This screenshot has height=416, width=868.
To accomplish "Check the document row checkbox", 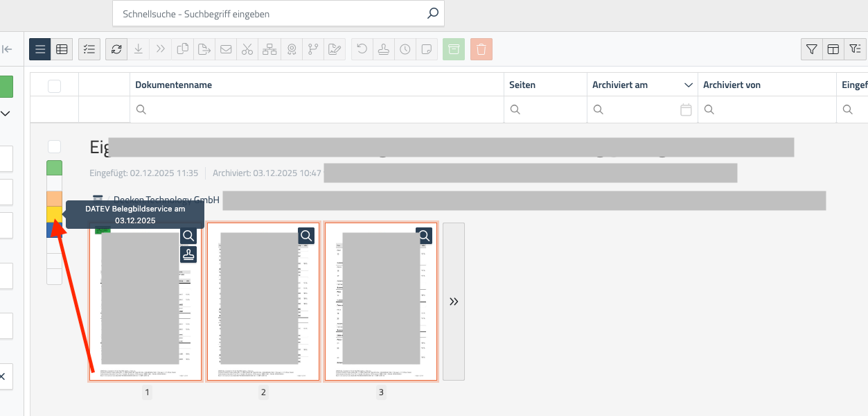I will tap(54, 146).
